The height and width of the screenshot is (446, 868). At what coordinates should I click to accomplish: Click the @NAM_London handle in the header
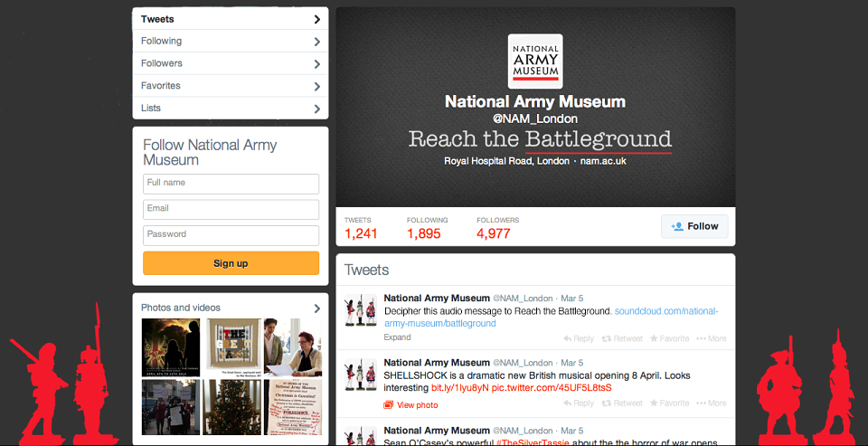click(535, 119)
